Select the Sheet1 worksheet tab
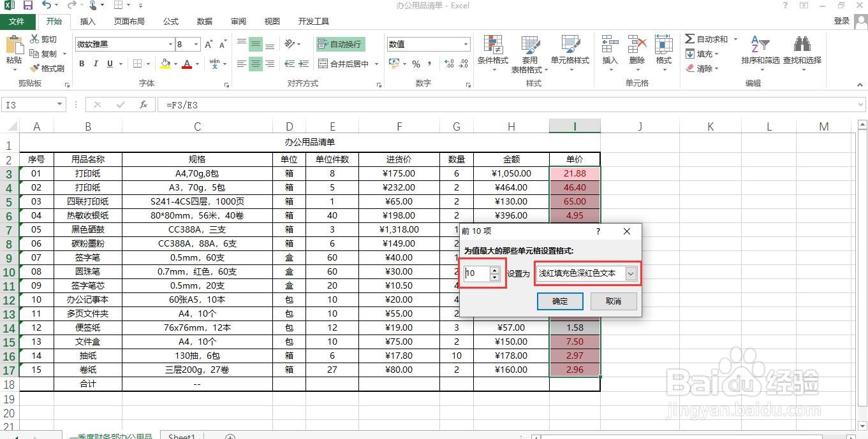 (x=181, y=435)
